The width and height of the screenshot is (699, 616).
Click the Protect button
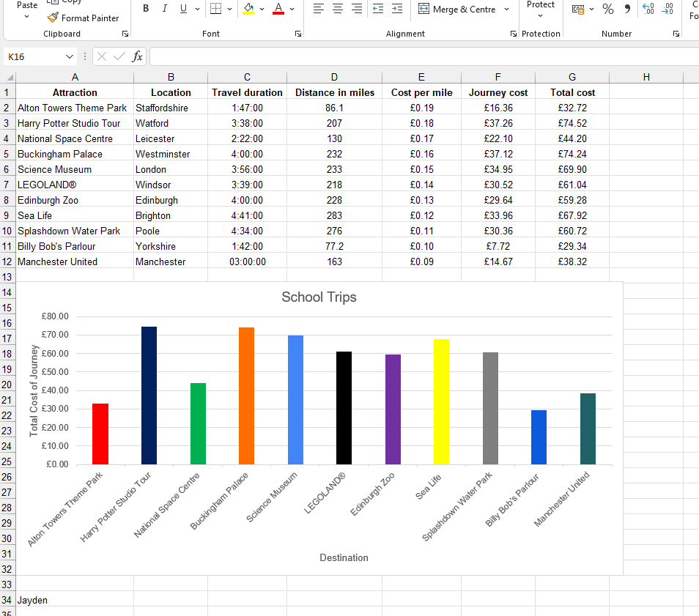540,5
